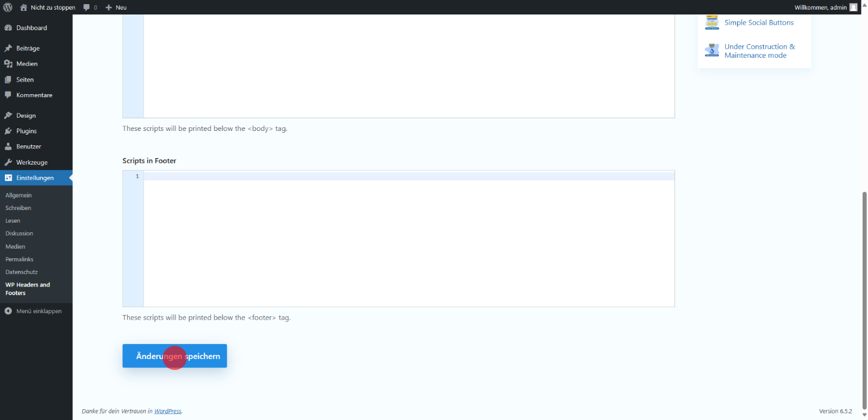868x420 pixels.
Task: Expand the Willkommen, admin account menu
Action: pyautogui.click(x=820, y=7)
